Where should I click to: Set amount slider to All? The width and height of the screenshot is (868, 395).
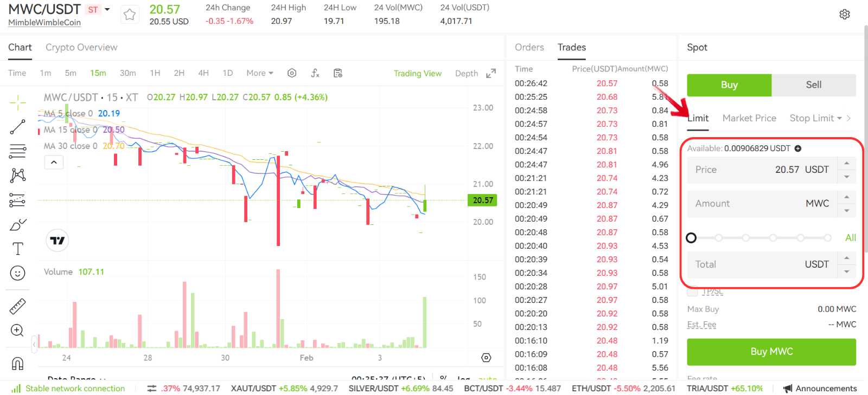[851, 238]
